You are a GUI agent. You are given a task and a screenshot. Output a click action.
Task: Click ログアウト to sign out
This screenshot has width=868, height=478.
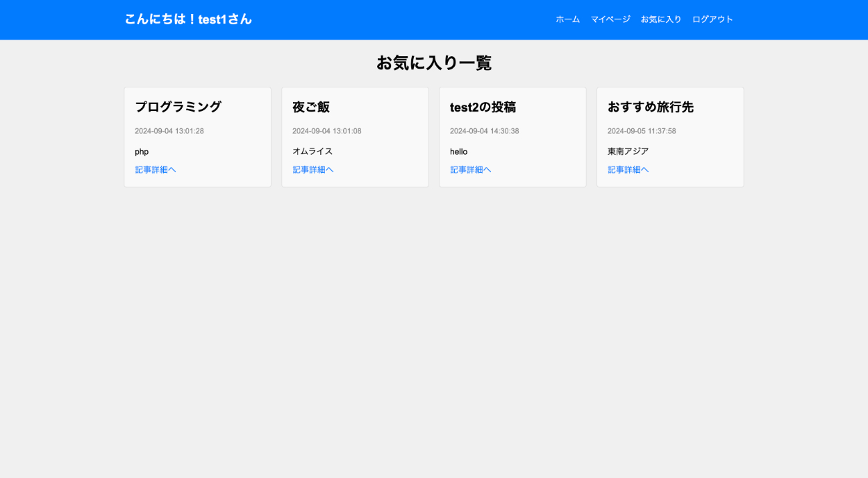coord(712,19)
